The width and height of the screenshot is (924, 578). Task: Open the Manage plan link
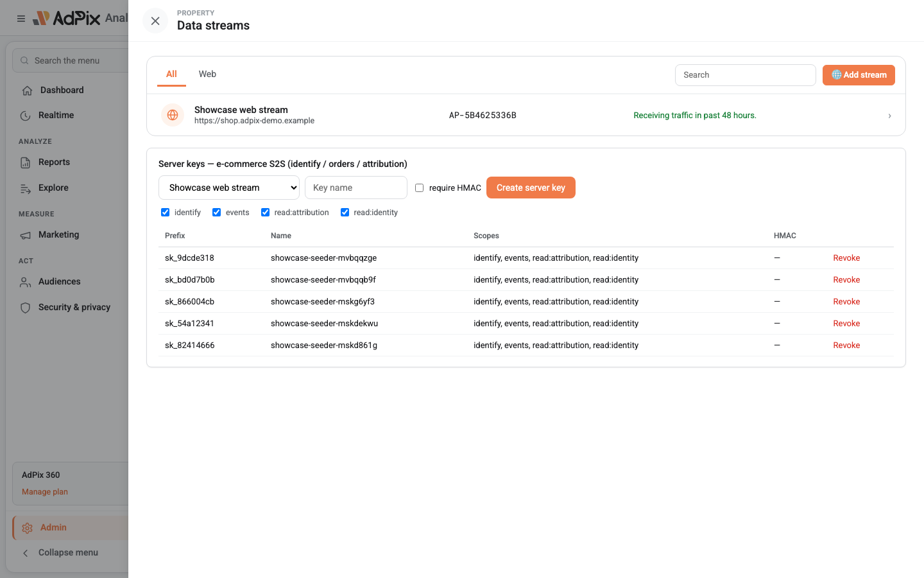click(x=45, y=492)
